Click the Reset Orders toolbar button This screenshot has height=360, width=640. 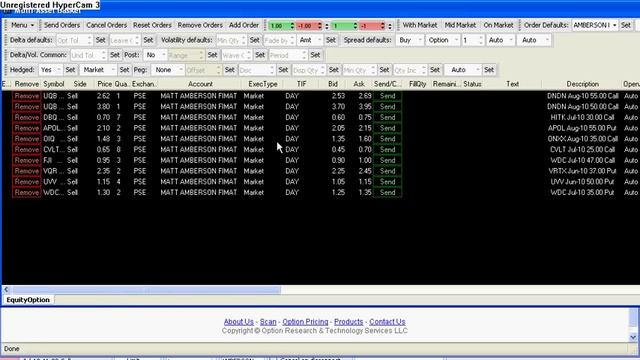pyautogui.click(x=152, y=25)
